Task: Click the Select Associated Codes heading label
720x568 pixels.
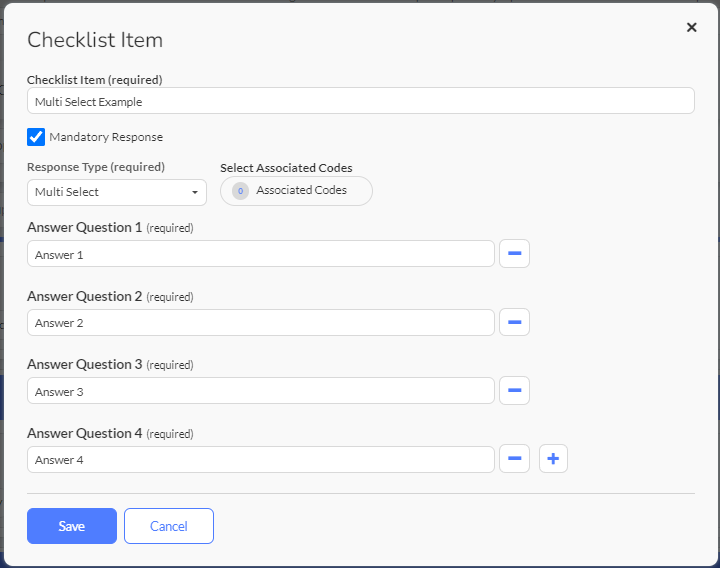Action: coord(286,168)
